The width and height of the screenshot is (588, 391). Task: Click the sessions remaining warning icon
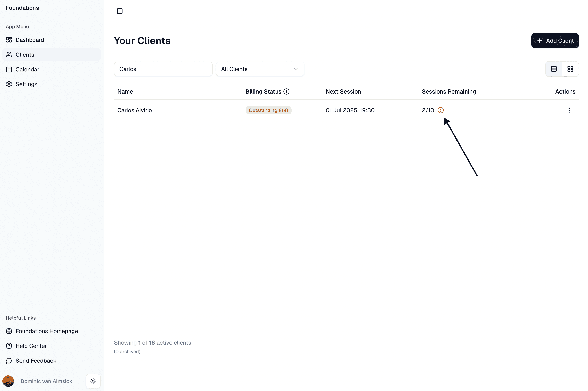(441, 110)
